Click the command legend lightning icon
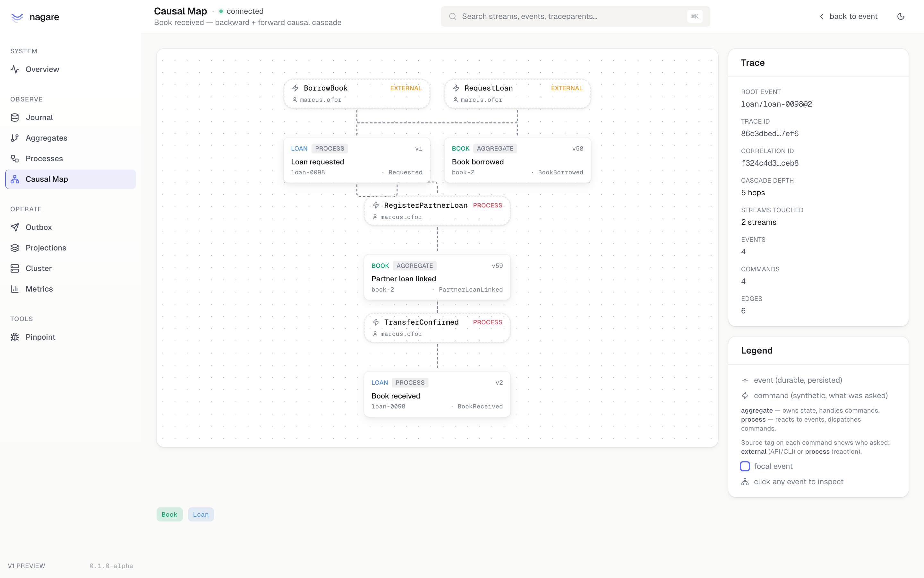The height and width of the screenshot is (578, 924). click(x=745, y=396)
